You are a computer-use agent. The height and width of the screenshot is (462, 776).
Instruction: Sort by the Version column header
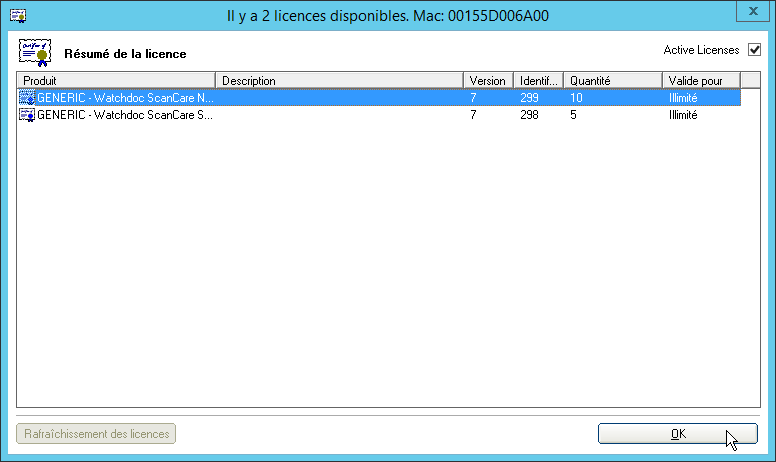tap(488, 80)
